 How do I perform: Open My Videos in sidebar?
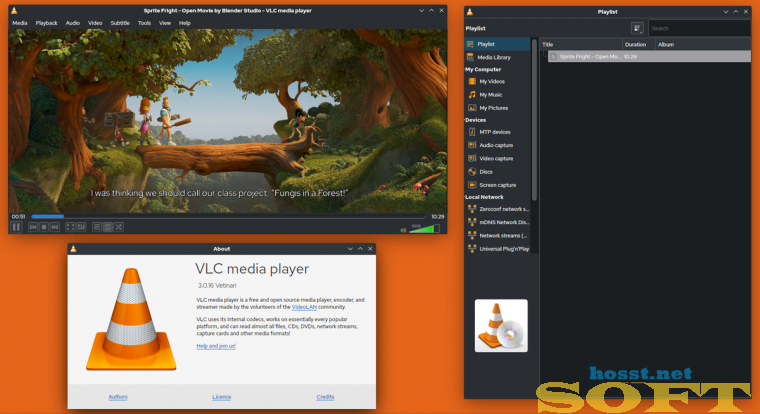(497, 81)
